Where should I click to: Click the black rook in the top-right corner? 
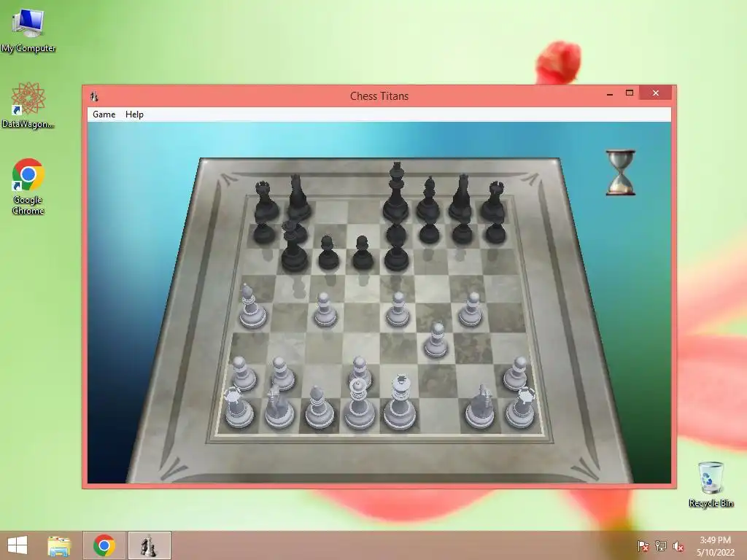[x=495, y=201]
